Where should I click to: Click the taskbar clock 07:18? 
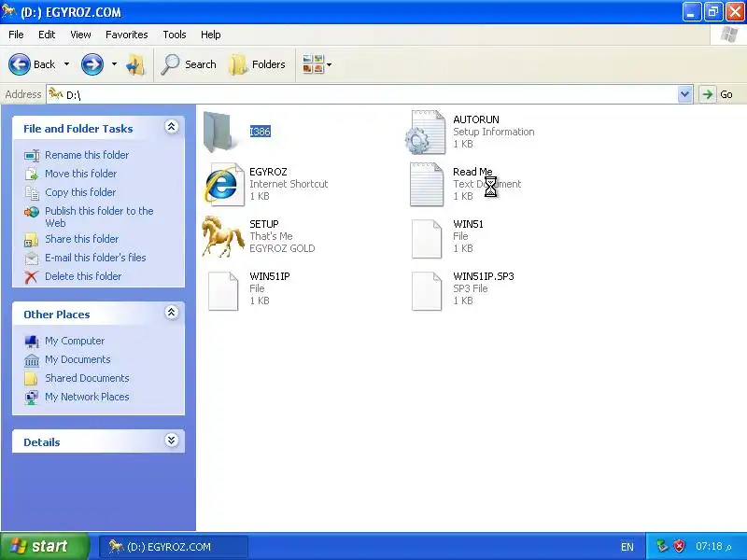tap(713, 546)
